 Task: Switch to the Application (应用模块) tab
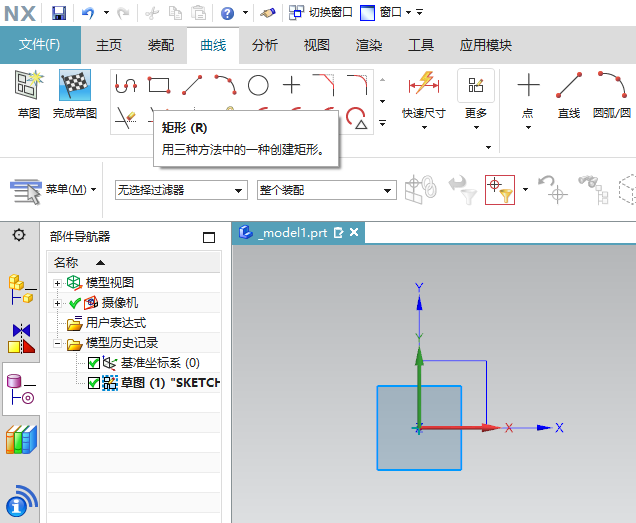(x=486, y=45)
